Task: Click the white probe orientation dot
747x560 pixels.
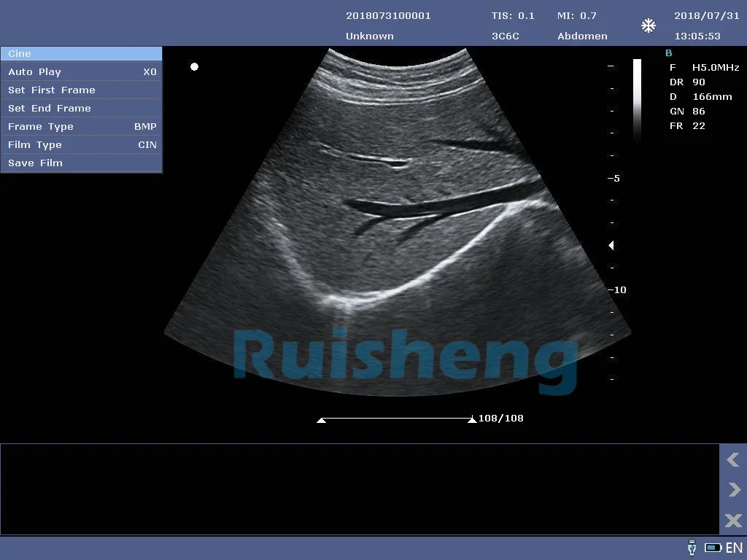Action: pos(195,67)
